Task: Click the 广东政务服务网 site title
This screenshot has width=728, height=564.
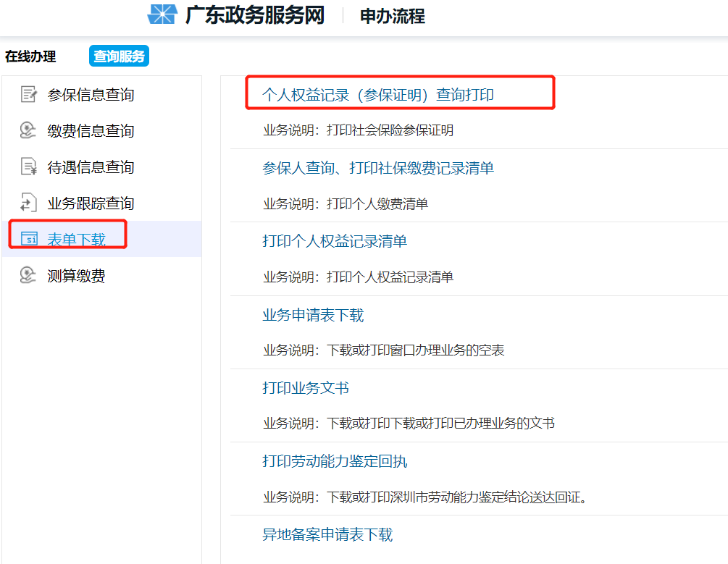Action: [254, 15]
